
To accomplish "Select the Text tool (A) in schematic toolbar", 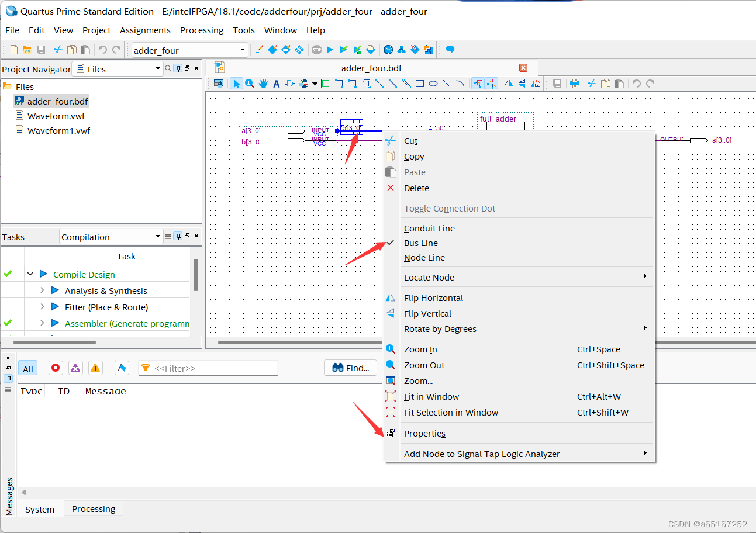I will click(277, 84).
